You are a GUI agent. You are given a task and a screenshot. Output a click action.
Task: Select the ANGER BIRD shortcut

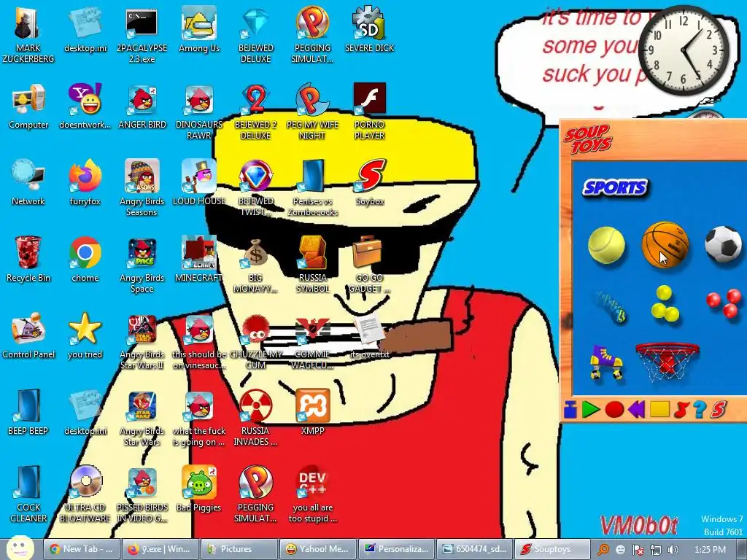point(142,106)
